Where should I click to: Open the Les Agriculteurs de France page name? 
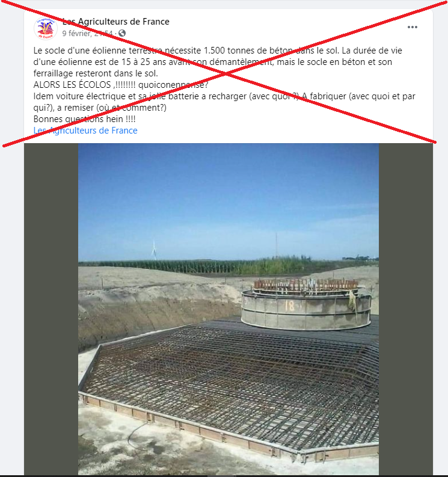tap(116, 22)
